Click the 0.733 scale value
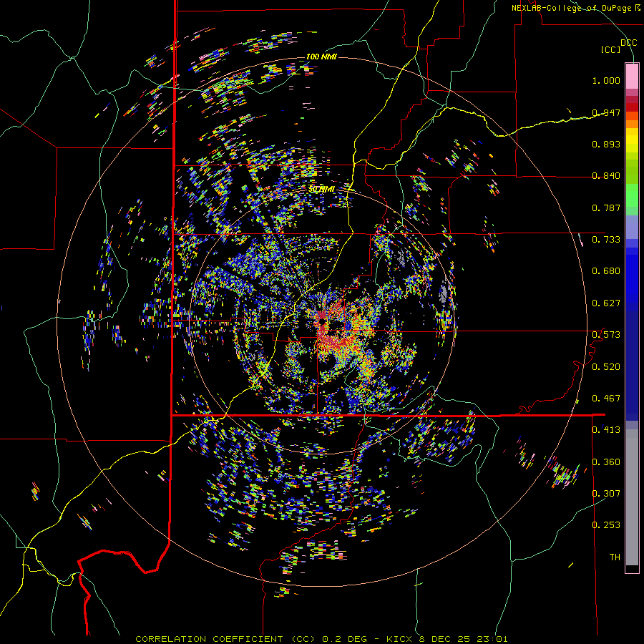644x644 pixels. click(606, 240)
